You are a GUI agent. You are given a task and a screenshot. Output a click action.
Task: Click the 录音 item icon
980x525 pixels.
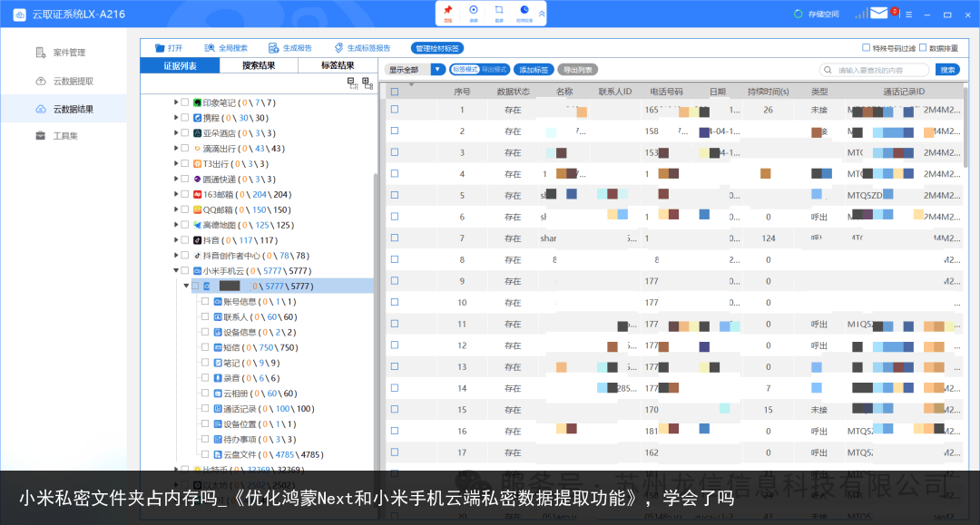(218, 378)
